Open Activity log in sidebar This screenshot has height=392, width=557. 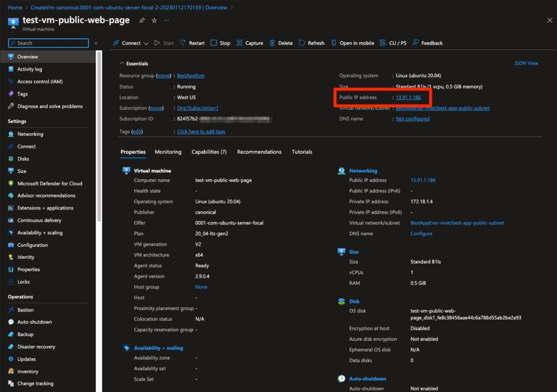point(29,69)
